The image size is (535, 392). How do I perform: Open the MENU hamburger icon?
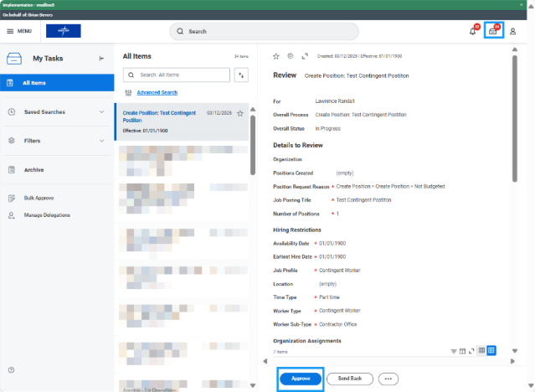(10, 31)
